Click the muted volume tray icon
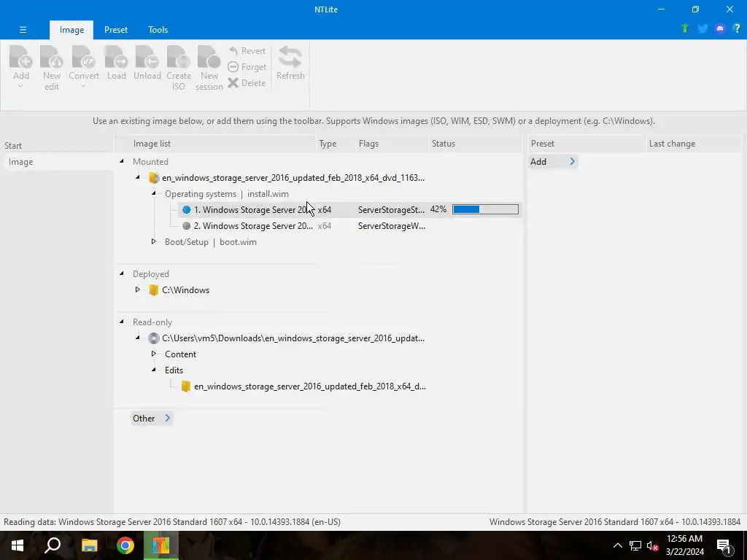This screenshot has height=560, width=747. click(653, 545)
